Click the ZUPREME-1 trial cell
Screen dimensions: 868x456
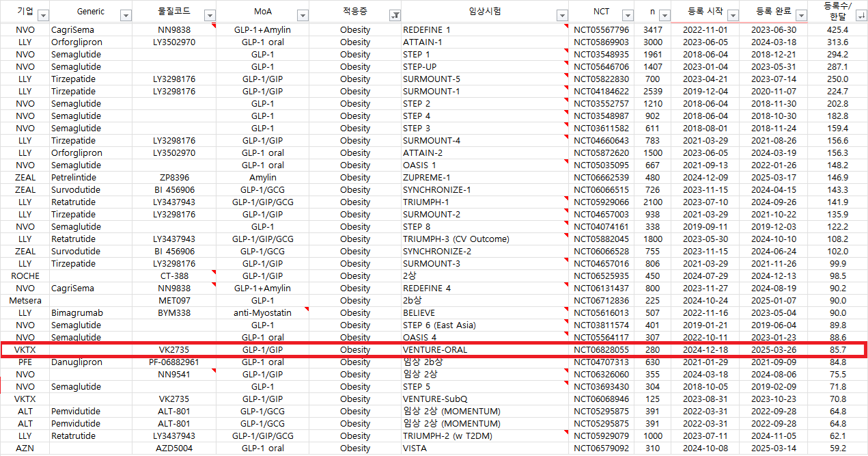coord(486,178)
